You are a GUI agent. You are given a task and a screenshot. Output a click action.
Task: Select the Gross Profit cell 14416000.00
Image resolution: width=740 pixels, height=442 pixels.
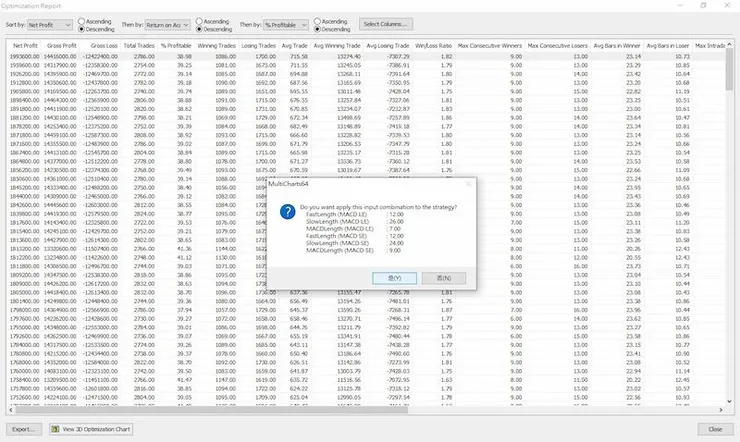[60, 57]
